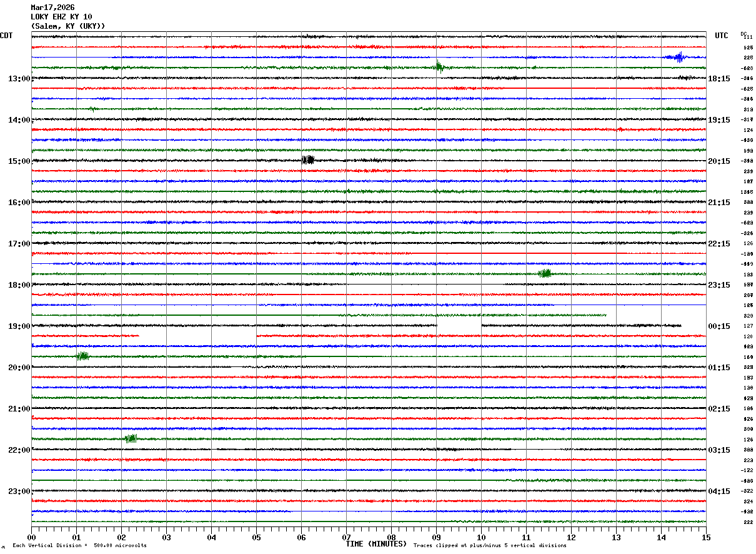Click the 11 minute axis tick label
Viewport: 756px width, 554px height.
tap(526, 537)
